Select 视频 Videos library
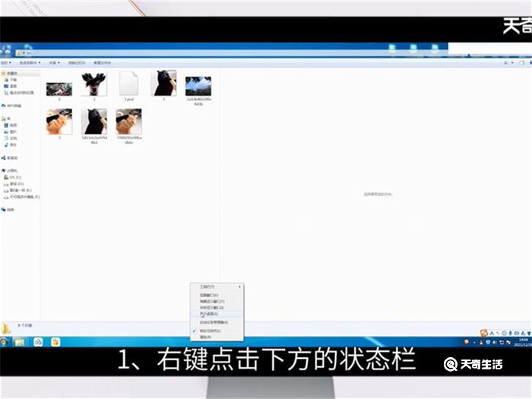This screenshot has width=532, height=399. pos(11,125)
